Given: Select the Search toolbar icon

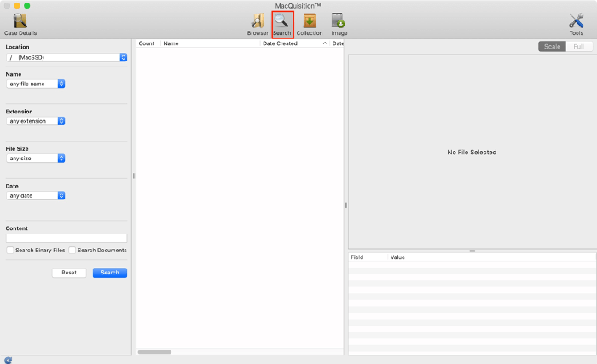Looking at the screenshot, I should pyautogui.click(x=281, y=22).
